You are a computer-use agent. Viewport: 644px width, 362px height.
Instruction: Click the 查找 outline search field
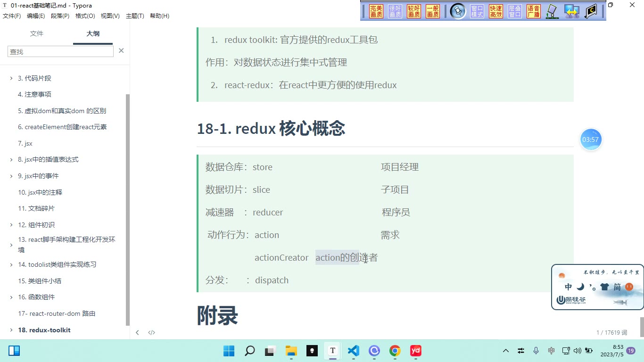point(60,51)
